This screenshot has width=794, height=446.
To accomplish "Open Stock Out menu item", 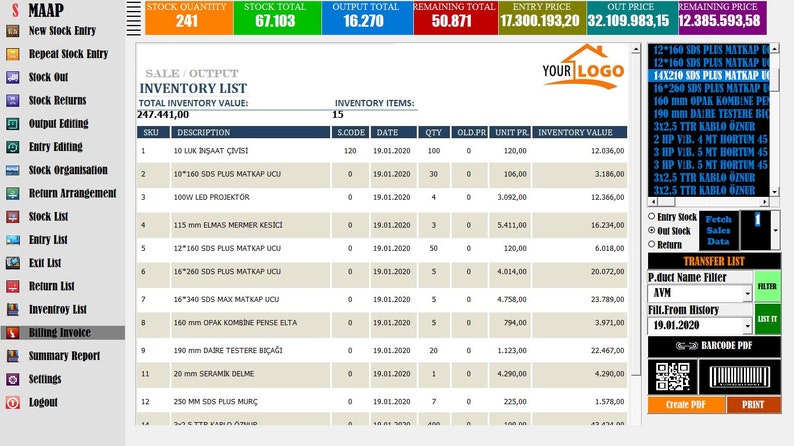I will 48,77.
